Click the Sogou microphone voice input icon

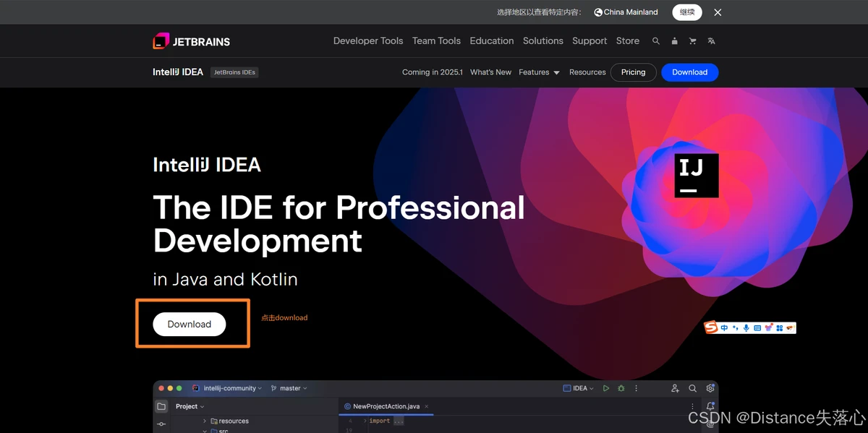pos(746,328)
